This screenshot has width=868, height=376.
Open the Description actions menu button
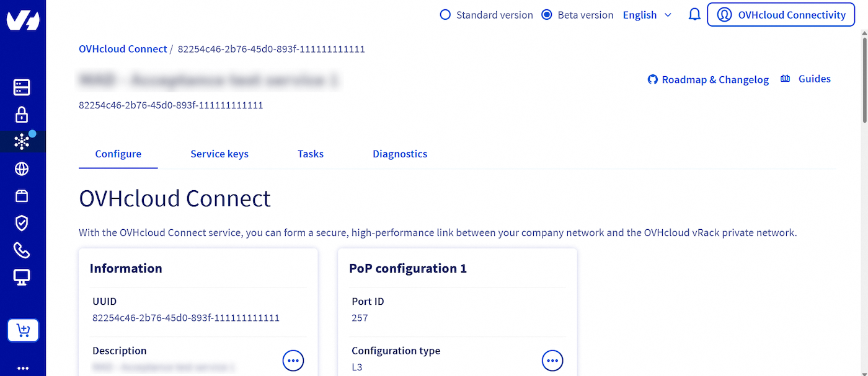click(x=293, y=360)
